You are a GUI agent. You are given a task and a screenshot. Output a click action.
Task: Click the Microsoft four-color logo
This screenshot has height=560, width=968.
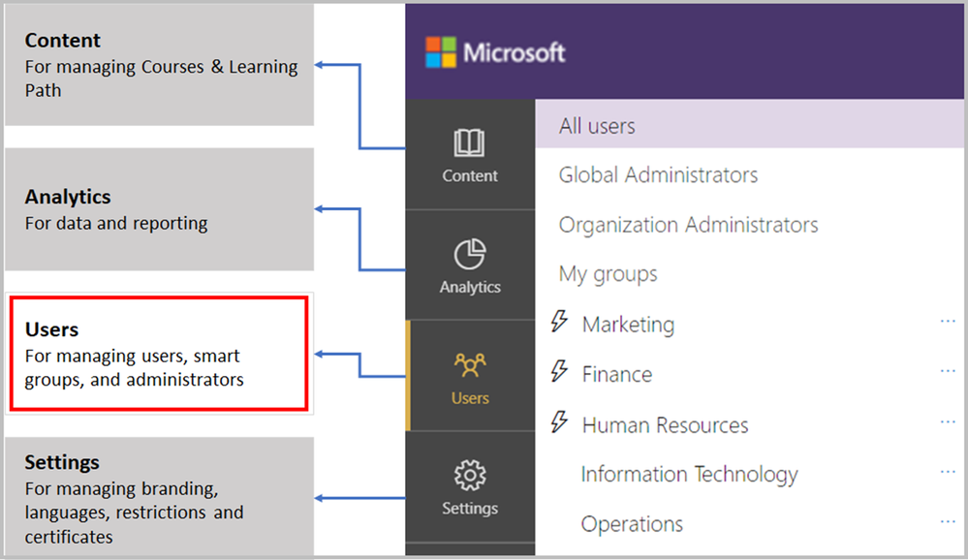coord(441,52)
